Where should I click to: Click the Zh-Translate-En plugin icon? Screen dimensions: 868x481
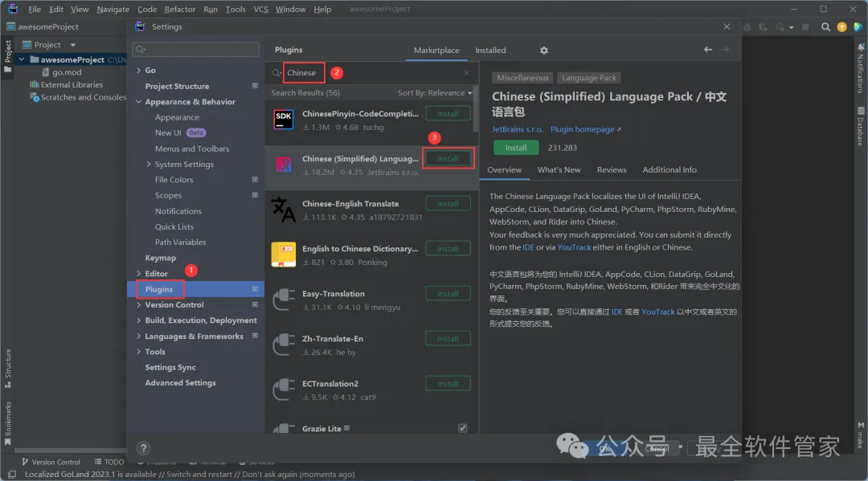(x=284, y=344)
